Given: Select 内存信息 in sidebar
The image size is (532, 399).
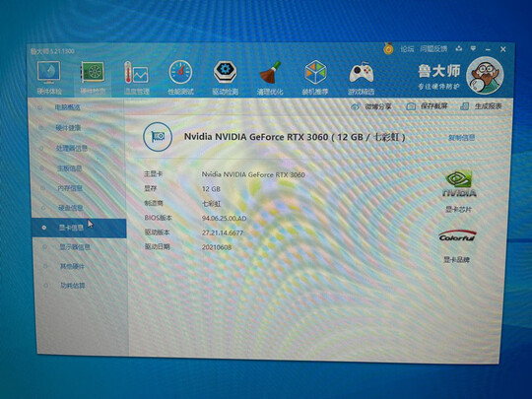Looking at the screenshot, I should [70, 188].
